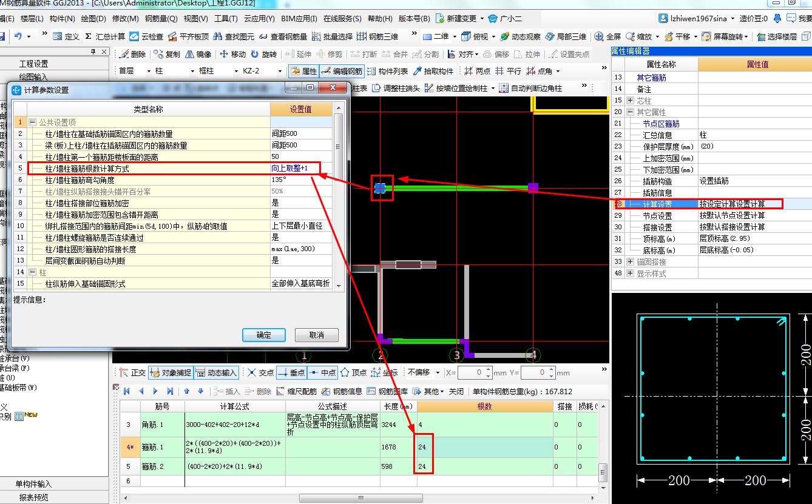Open the BIM应用(I) menu

click(298, 19)
